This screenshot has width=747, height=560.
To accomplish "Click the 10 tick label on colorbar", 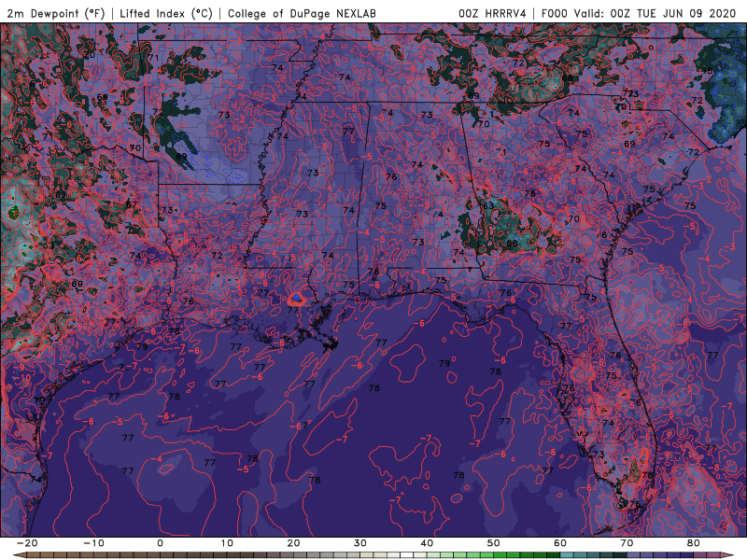I will [x=227, y=543].
